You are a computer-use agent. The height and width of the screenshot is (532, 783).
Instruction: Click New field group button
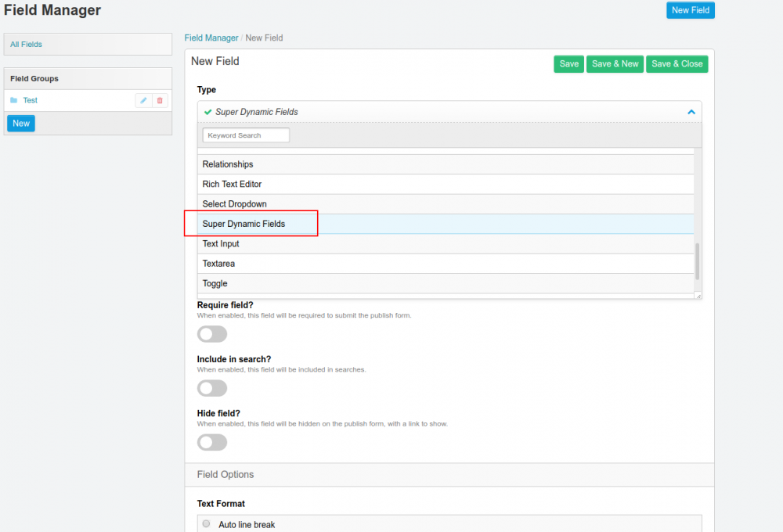(21, 124)
